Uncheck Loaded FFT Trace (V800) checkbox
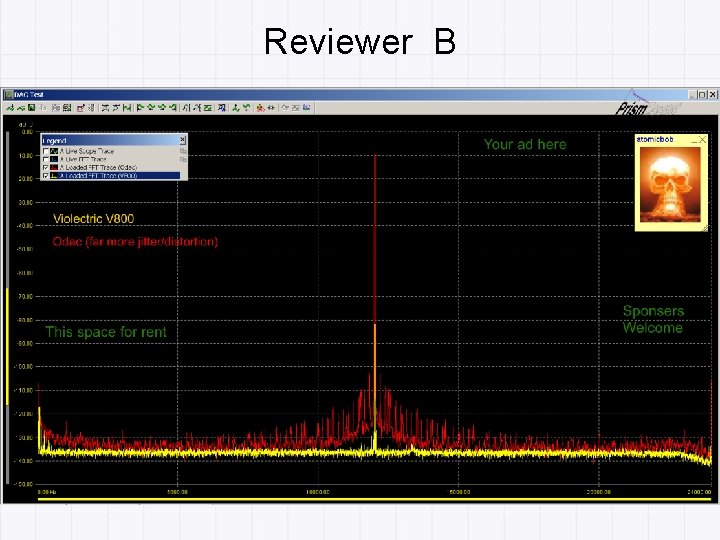The image size is (720, 540). (x=45, y=176)
